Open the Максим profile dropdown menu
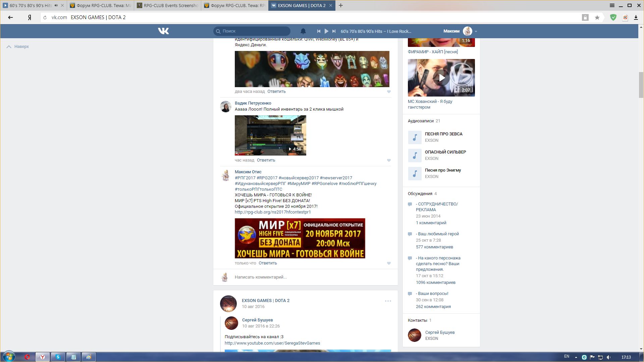The image size is (644, 362). [x=460, y=31]
